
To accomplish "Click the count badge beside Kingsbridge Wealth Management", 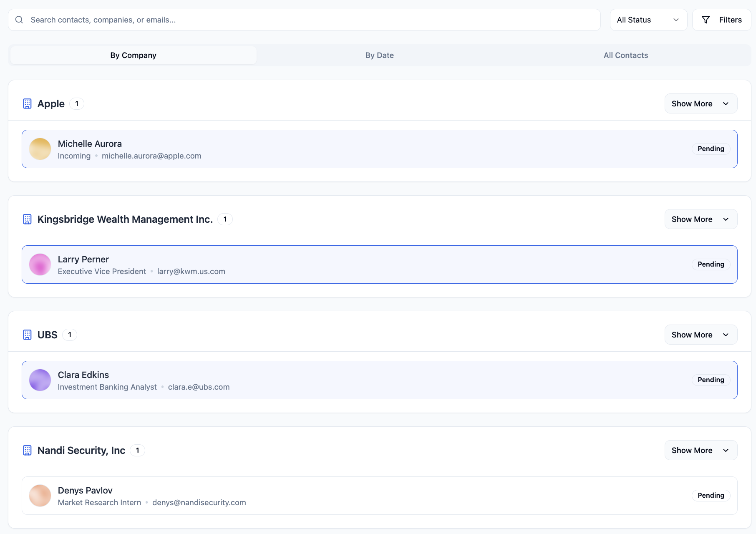I will click(225, 219).
